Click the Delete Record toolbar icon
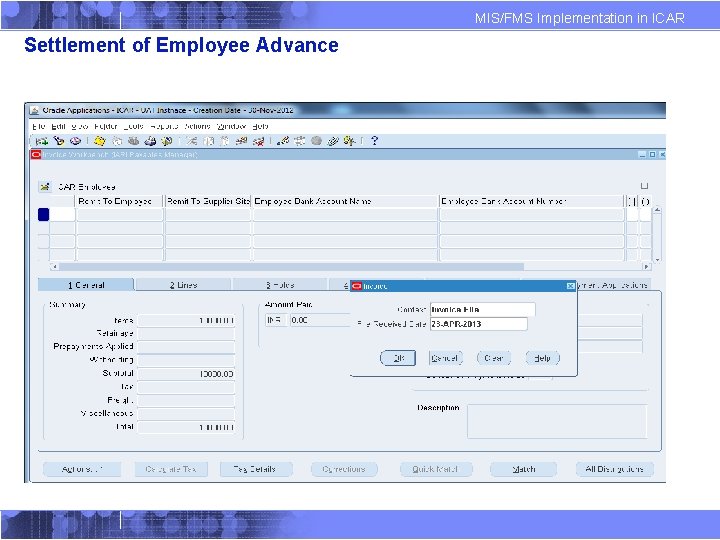Image resolution: width=720 pixels, height=540 pixels. [x=259, y=141]
